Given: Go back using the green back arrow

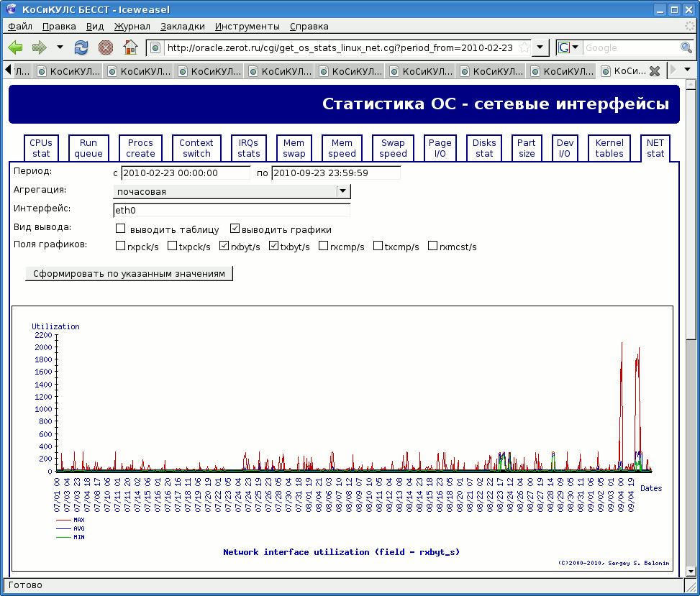Looking at the screenshot, I should (x=16, y=47).
